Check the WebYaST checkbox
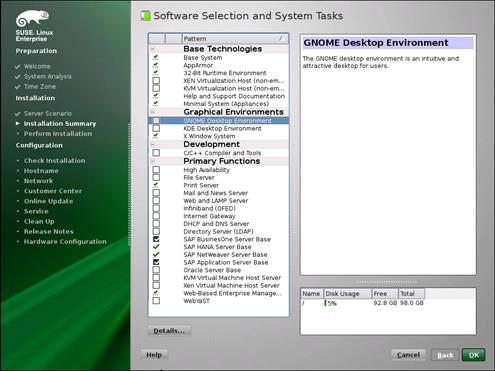 (156, 301)
